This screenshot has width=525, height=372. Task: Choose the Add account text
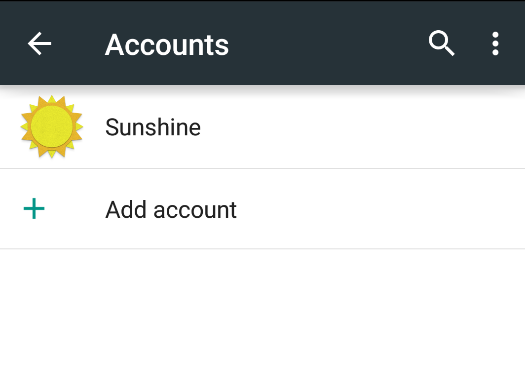click(171, 210)
